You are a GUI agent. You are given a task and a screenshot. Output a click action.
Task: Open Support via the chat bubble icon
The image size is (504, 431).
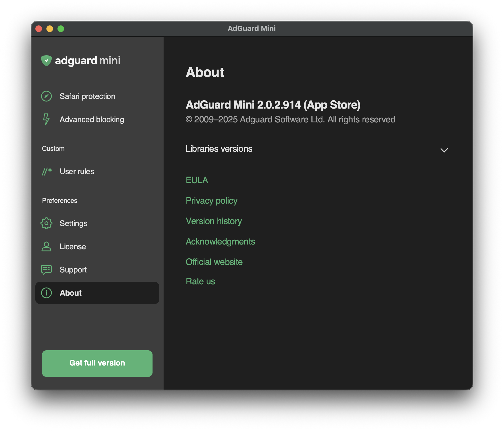point(46,269)
